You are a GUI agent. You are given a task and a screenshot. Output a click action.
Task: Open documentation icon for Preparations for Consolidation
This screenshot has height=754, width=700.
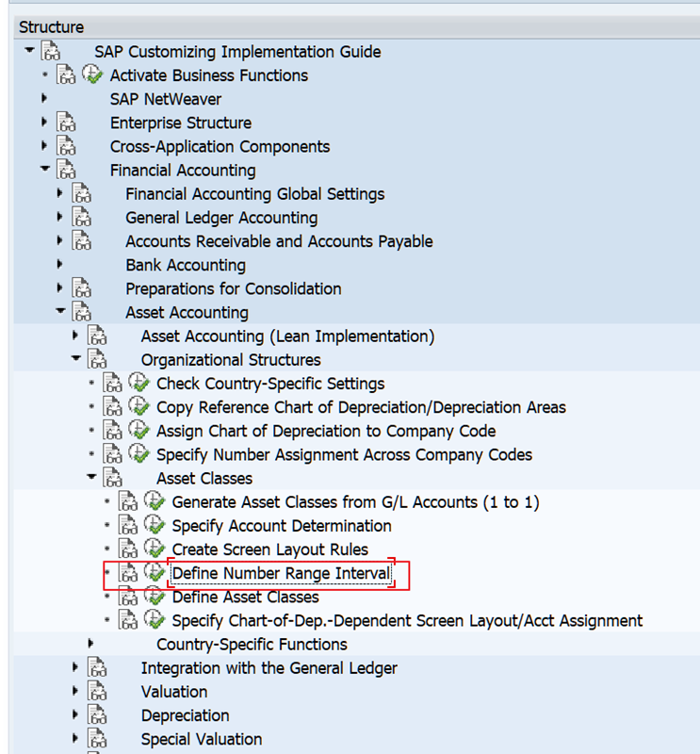coord(81,288)
